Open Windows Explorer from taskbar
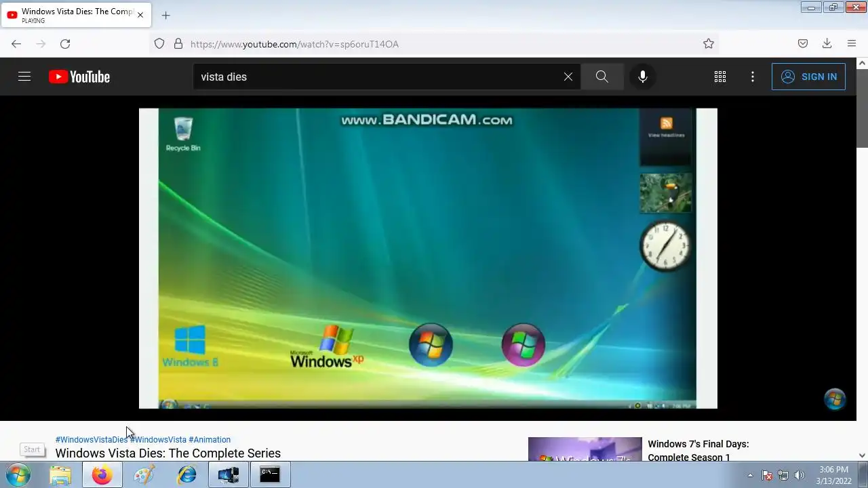 [x=60, y=475]
